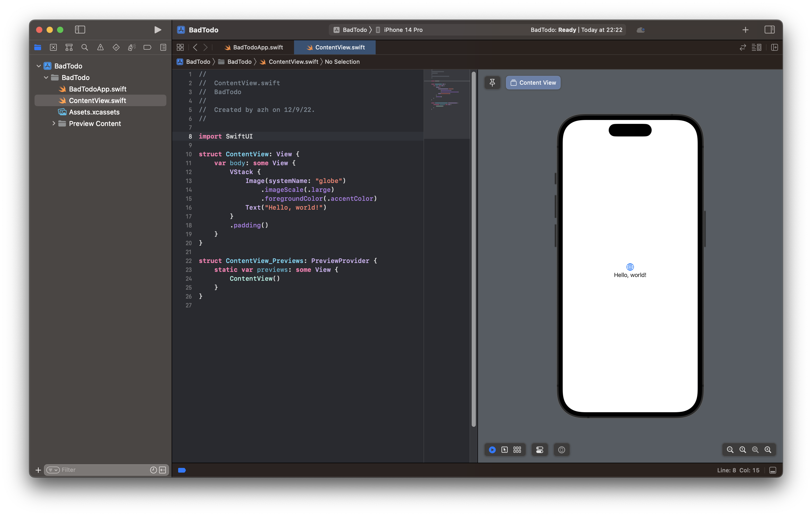Click the add file button at bottom left
The width and height of the screenshot is (812, 516).
(x=37, y=469)
